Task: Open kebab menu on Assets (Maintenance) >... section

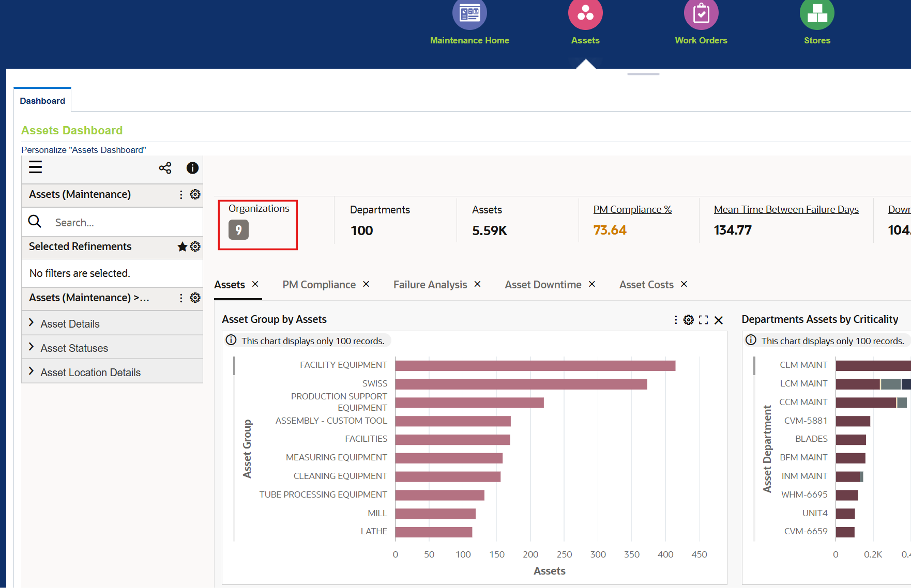Action: 181,298
